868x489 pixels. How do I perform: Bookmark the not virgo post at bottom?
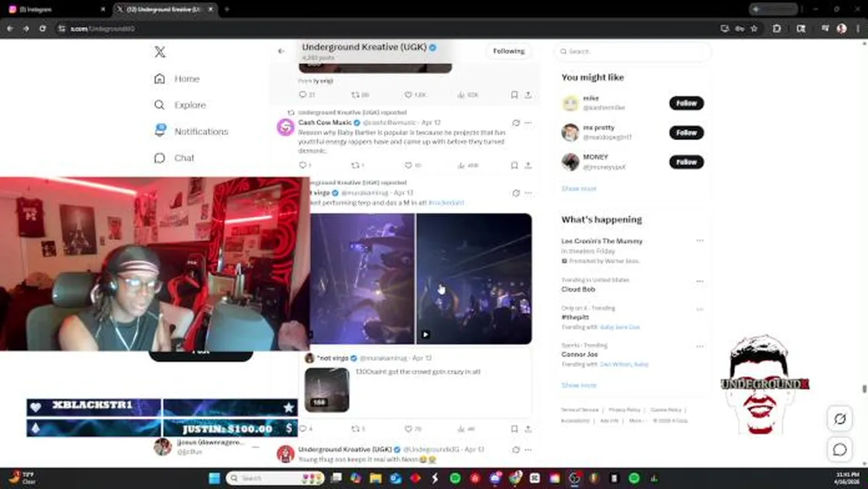(514, 429)
